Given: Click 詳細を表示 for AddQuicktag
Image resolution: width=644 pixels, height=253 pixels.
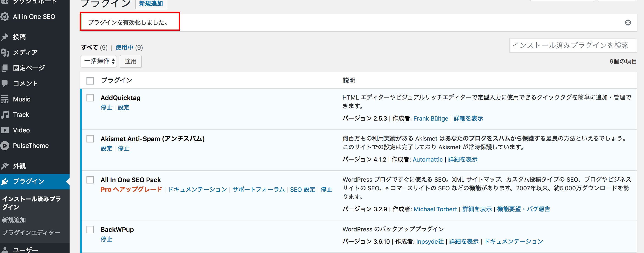Looking at the screenshot, I should click(x=468, y=118).
